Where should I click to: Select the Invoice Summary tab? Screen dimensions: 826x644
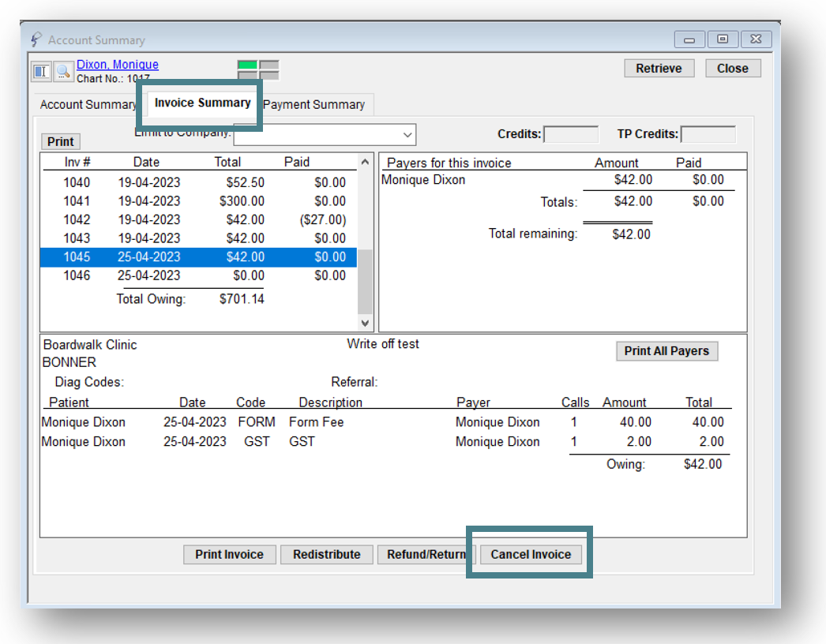click(x=202, y=103)
